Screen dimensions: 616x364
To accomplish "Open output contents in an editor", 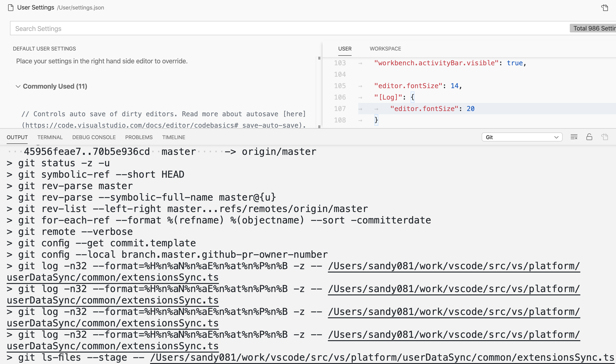I will coord(605,137).
